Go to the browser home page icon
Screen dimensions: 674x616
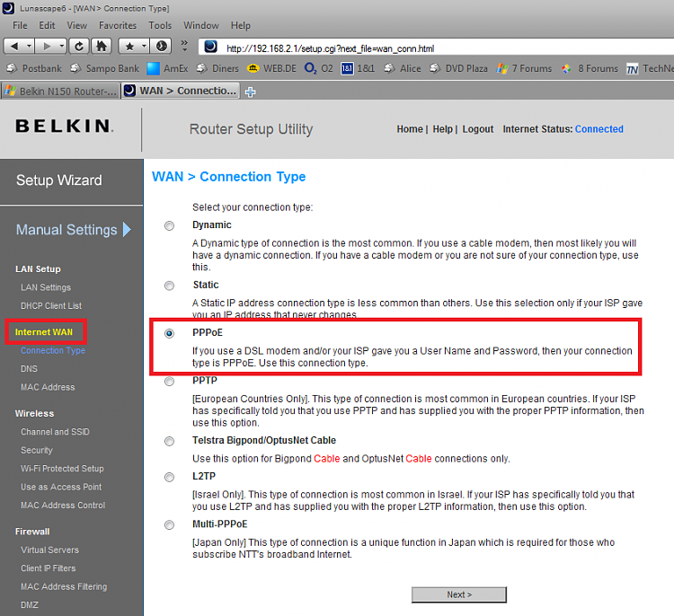point(102,46)
